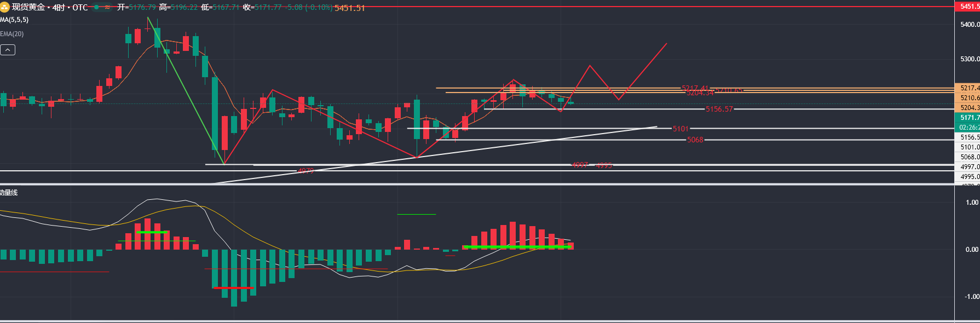Click the 1.00 level on momentum scale
The image size is (980, 323).
(x=971, y=203)
